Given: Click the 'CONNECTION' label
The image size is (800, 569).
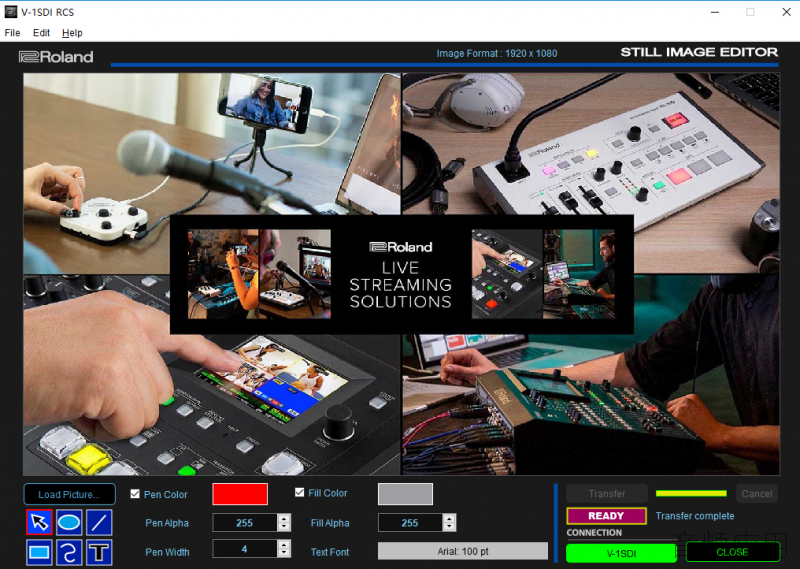Looking at the screenshot, I should tap(594, 533).
